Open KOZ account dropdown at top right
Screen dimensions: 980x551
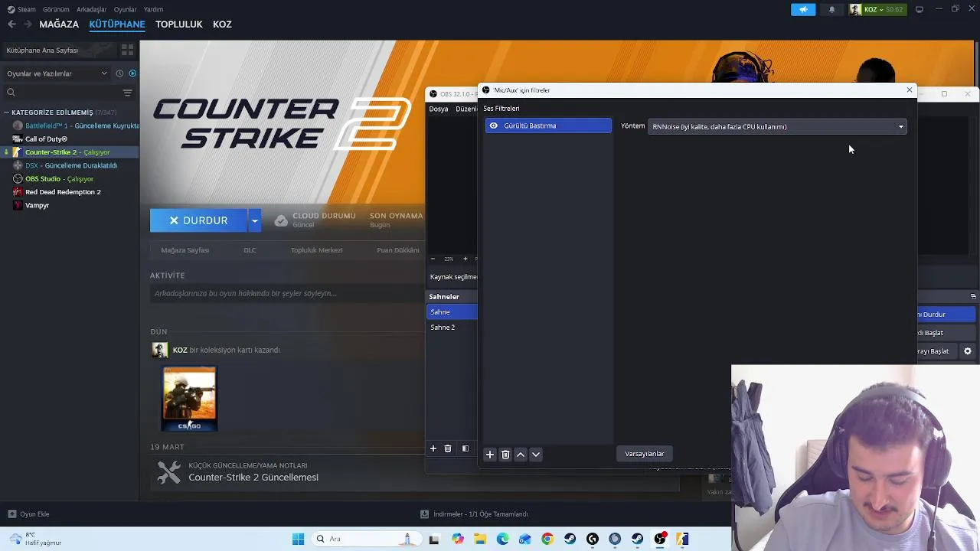click(x=877, y=9)
